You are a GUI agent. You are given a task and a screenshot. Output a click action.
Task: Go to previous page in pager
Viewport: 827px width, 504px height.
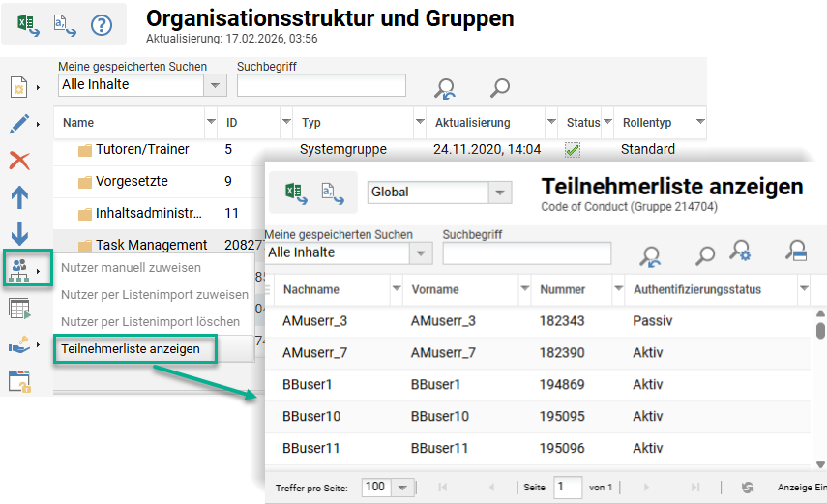[x=491, y=488]
